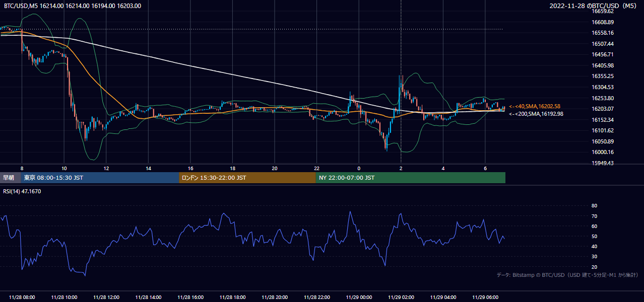Click the RSI(14) 47.1670 indicator label

tap(22, 191)
